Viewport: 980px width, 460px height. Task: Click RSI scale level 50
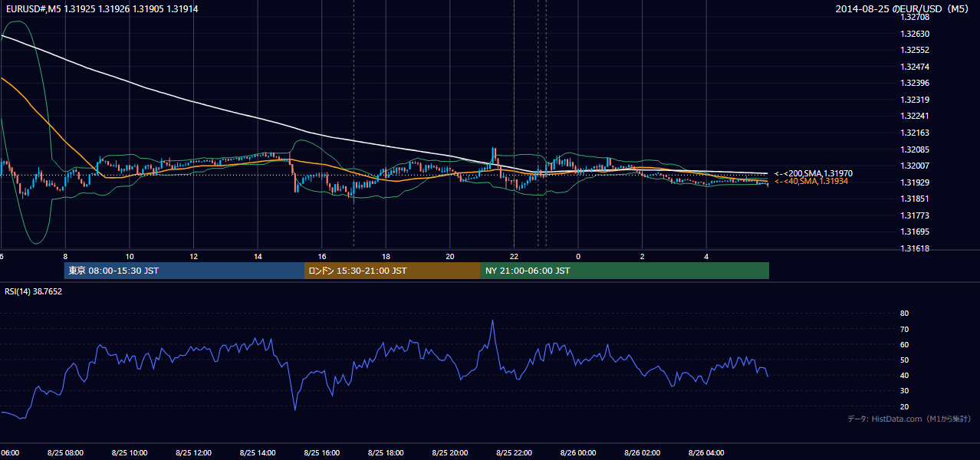pyautogui.click(x=904, y=360)
